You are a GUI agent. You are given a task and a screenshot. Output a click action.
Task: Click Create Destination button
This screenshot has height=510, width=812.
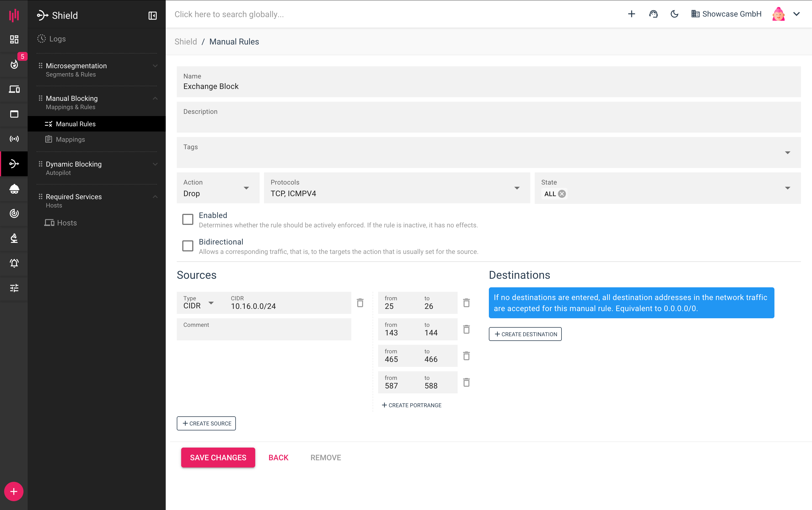(x=525, y=334)
